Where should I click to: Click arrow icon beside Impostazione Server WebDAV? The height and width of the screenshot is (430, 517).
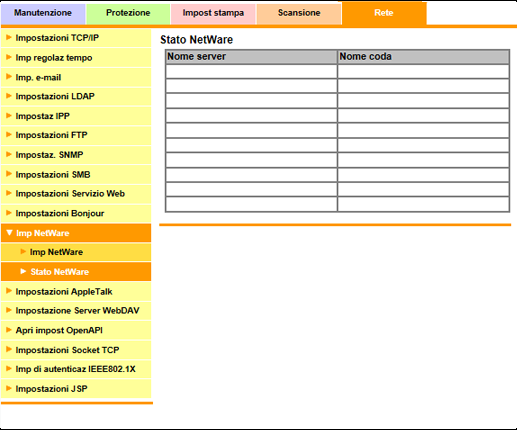click(9, 310)
